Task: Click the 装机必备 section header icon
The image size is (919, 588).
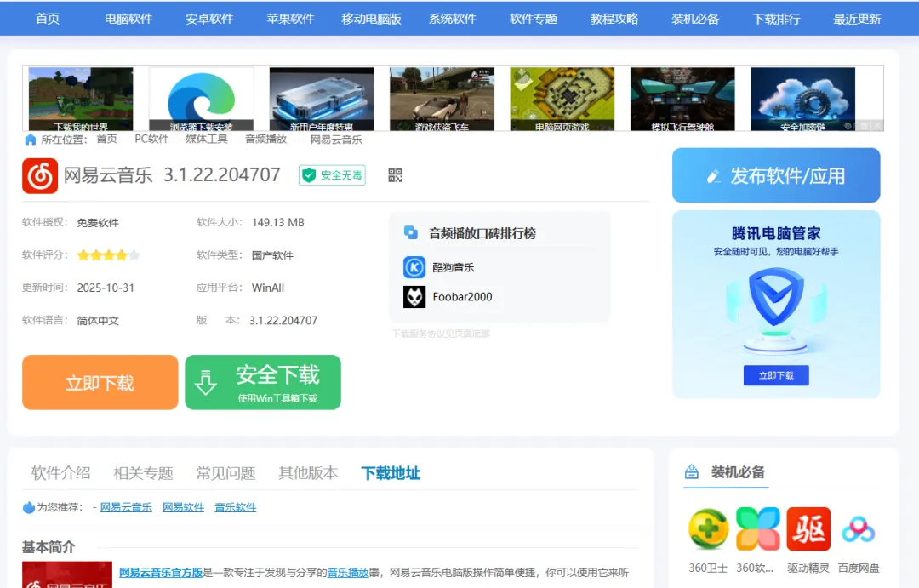Action: coord(692,472)
